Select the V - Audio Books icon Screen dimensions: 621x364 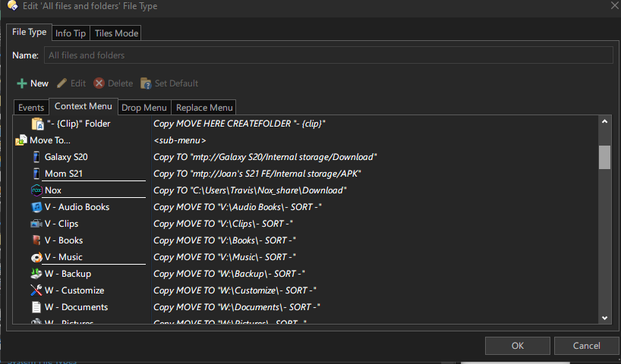pos(36,207)
